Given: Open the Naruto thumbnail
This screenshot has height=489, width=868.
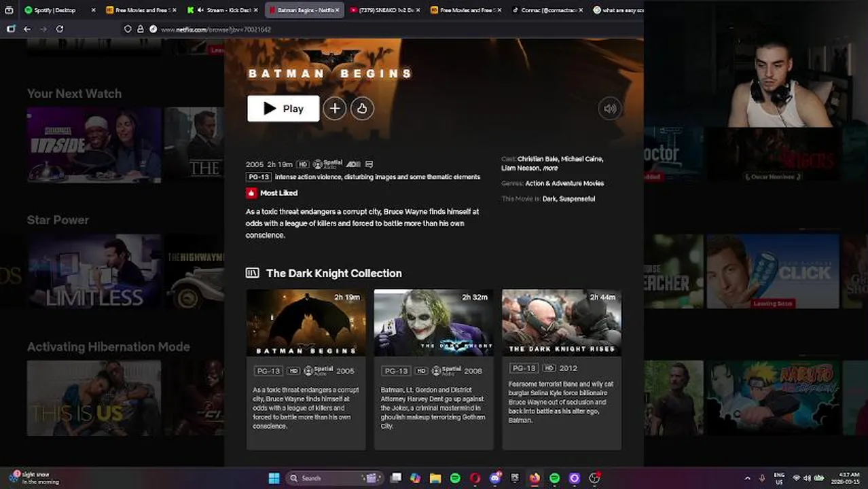Looking at the screenshot, I should [x=773, y=398].
